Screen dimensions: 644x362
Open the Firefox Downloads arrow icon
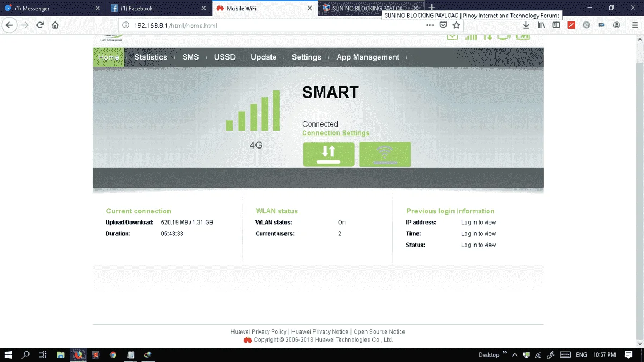[526, 25]
